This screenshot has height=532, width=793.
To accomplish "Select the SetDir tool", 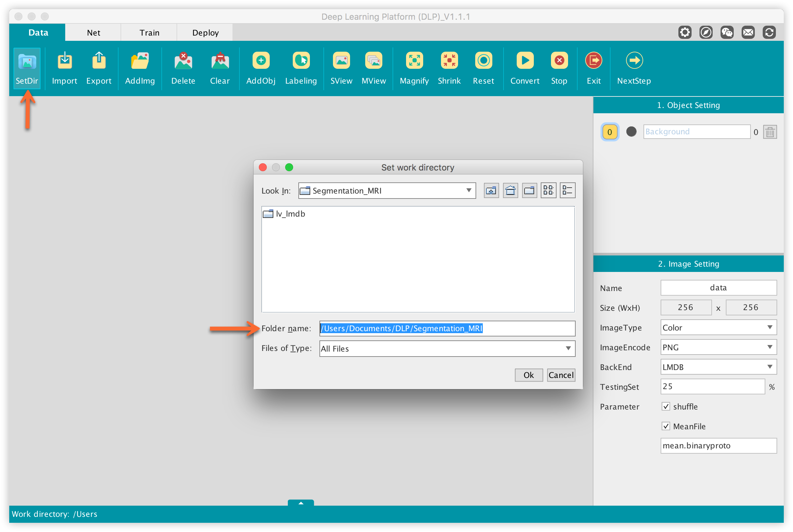I will (27, 68).
